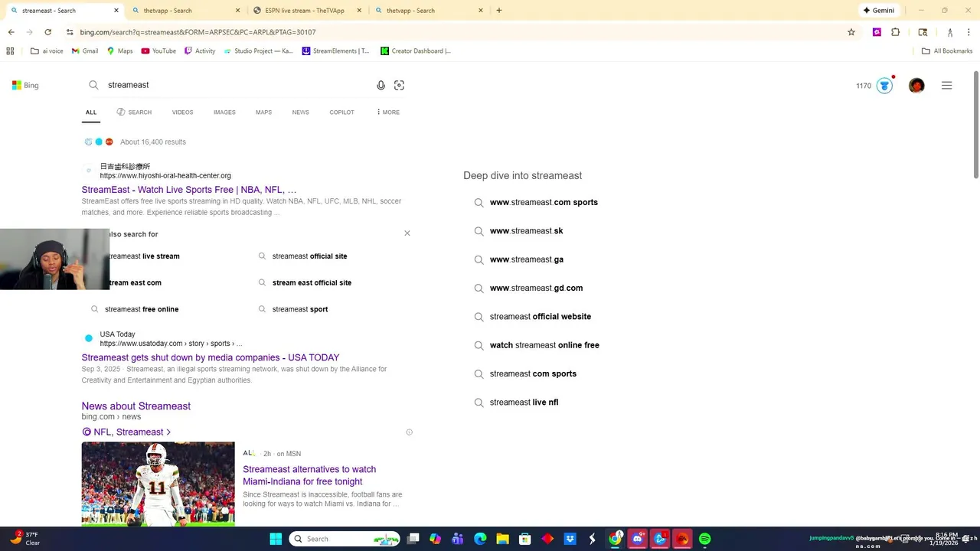The image size is (980, 551).
Task: Select www.streameast.sk deep dive suggestion
Action: [526, 231]
